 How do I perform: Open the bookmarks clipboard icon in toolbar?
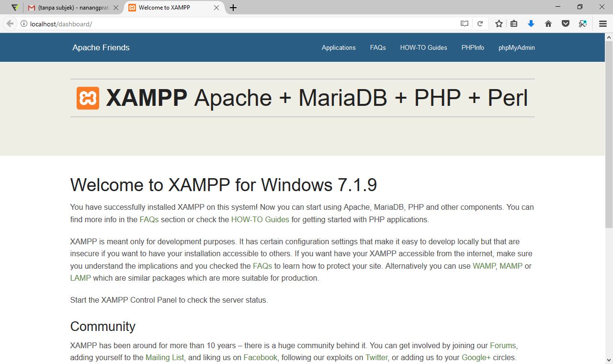(x=514, y=23)
